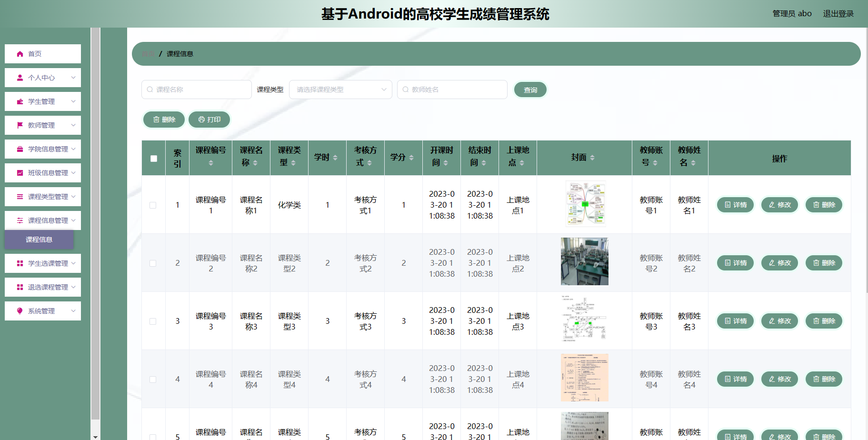This screenshot has height=440, width=868.
Task: Click the grid icon for 学生选课管理
Action: point(20,263)
